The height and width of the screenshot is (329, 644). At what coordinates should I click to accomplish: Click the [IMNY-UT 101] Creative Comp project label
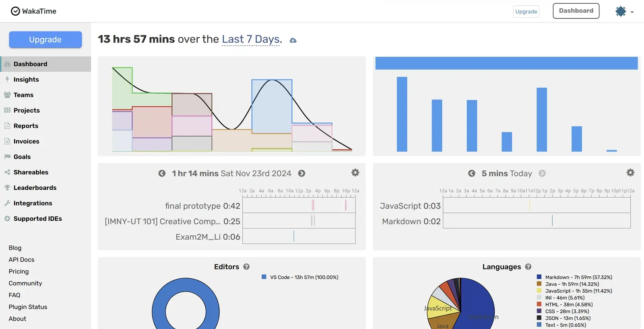172,222
